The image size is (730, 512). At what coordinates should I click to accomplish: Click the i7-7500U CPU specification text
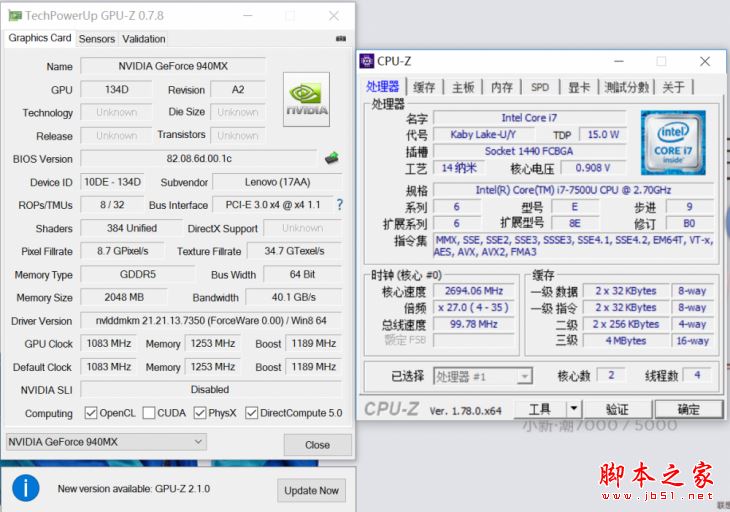tap(573, 190)
